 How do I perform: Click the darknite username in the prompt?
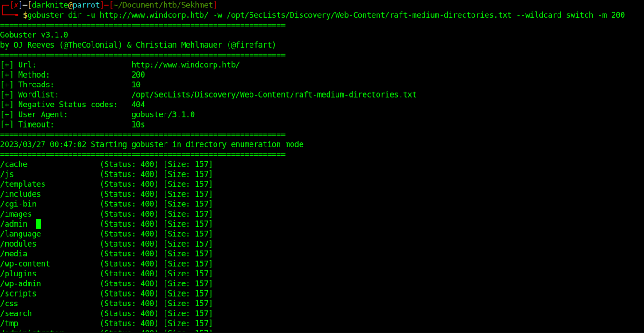[x=50, y=5]
